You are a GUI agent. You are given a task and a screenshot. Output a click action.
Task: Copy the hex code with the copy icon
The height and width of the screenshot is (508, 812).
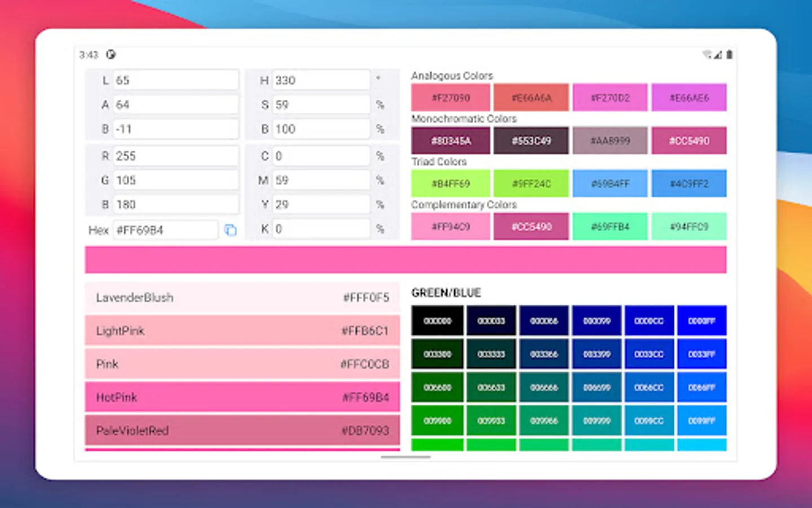click(230, 230)
